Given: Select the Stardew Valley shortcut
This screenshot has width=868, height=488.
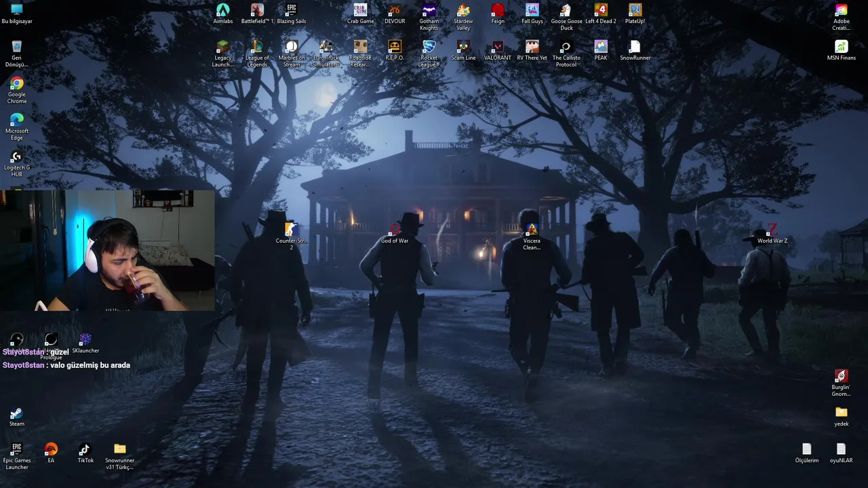Looking at the screenshot, I should coord(463,17).
